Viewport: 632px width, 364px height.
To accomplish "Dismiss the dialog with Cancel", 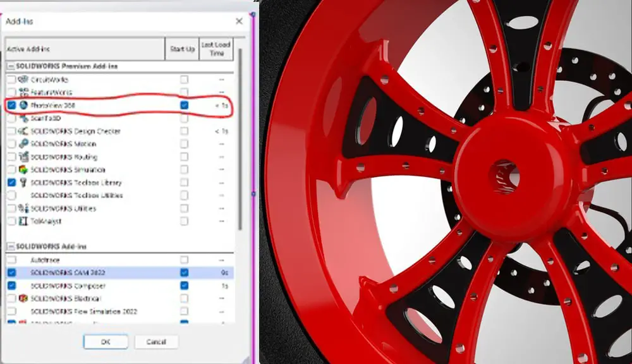I will point(156,342).
